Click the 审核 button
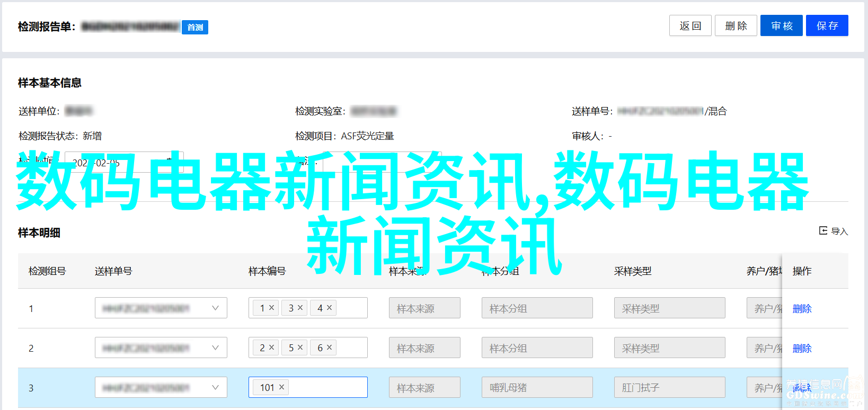The height and width of the screenshot is (410, 868). (x=782, y=25)
